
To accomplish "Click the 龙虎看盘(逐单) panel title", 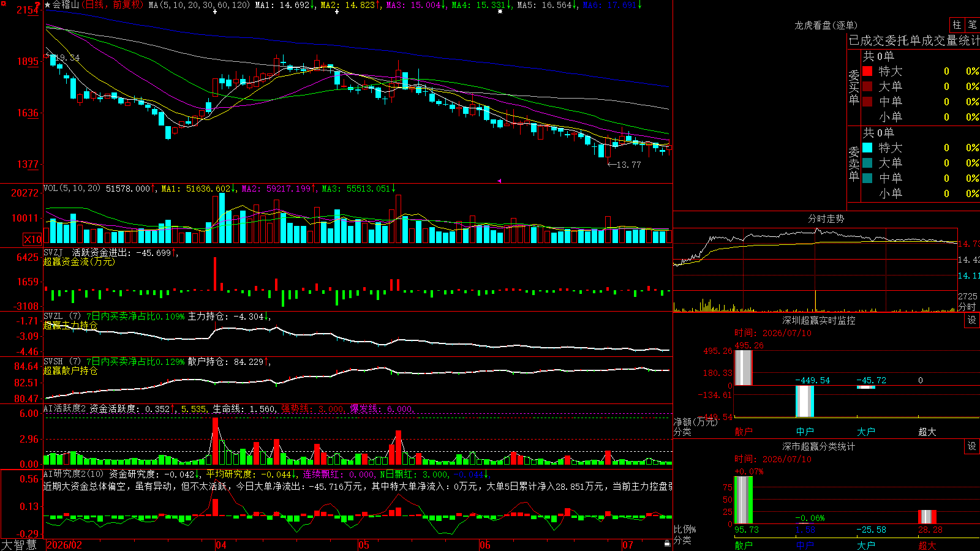I will point(826,25).
